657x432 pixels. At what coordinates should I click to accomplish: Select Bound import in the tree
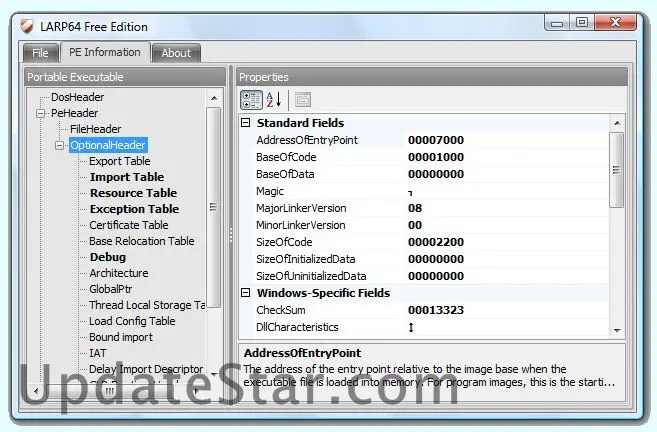tap(121, 337)
